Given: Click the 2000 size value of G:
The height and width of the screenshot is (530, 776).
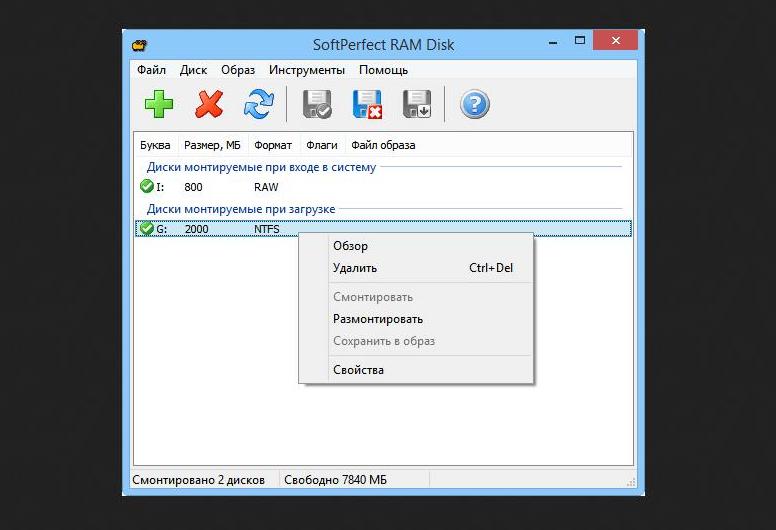Looking at the screenshot, I should (196, 229).
